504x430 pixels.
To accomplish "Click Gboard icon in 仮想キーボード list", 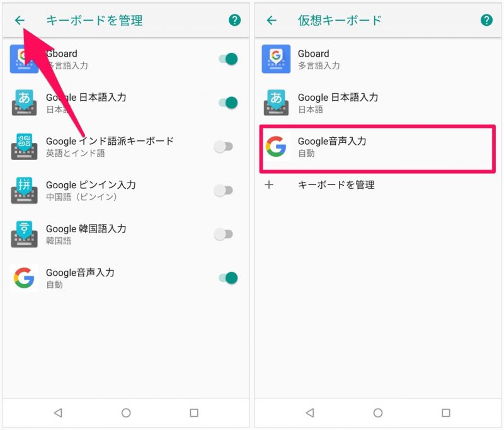I will click(276, 59).
